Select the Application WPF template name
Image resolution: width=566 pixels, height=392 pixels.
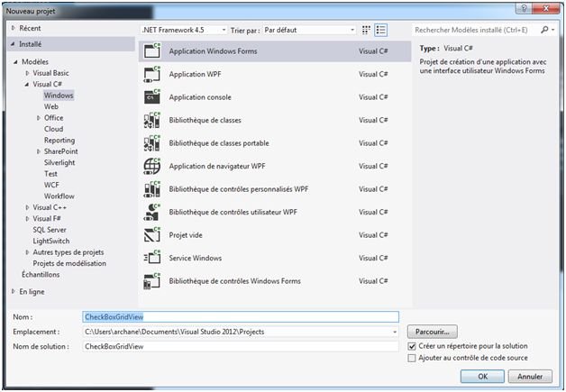coord(195,74)
